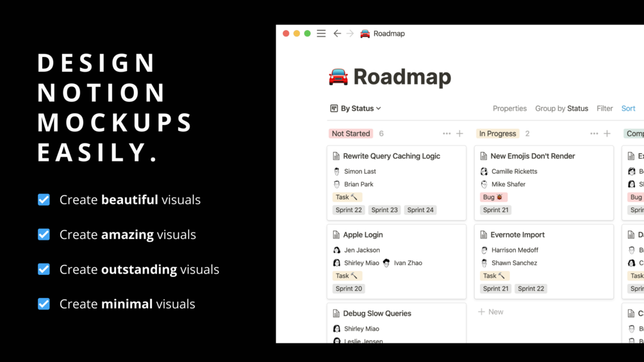The image size is (644, 362).
Task: Click the In Progress count 2
Action: coord(527,133)
